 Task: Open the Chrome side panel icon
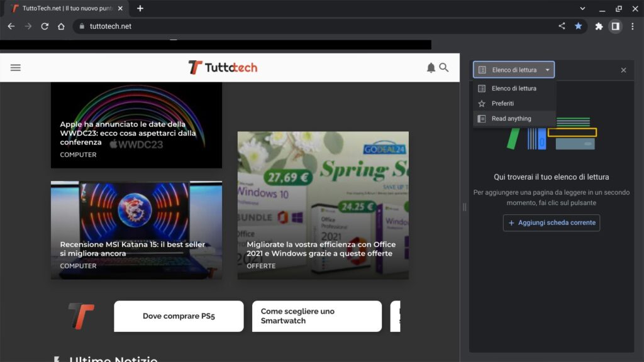(616, 26)
